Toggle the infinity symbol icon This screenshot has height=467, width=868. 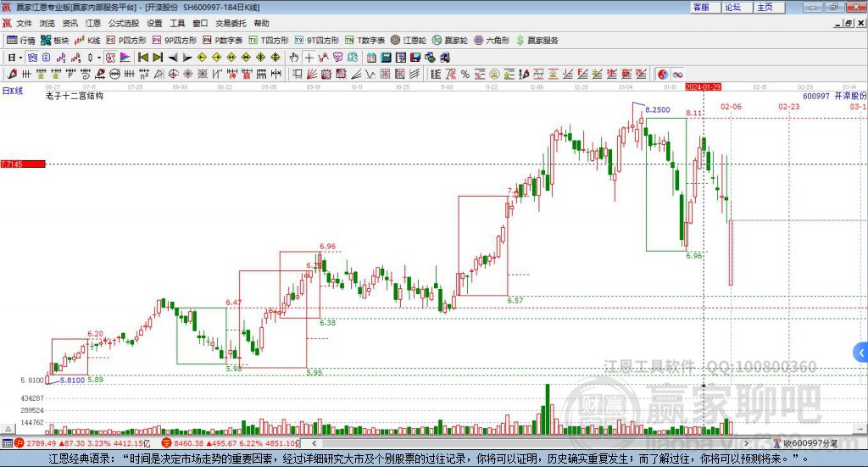[x=677, y=74]
